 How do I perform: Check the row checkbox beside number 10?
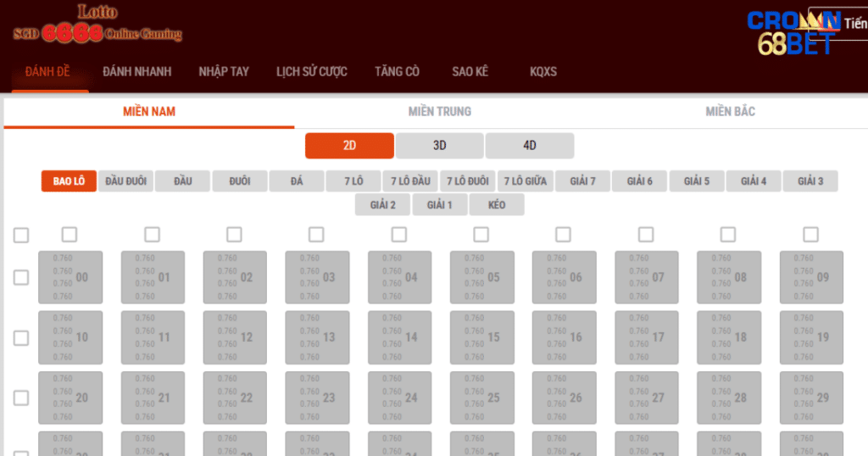click(21, 337)
